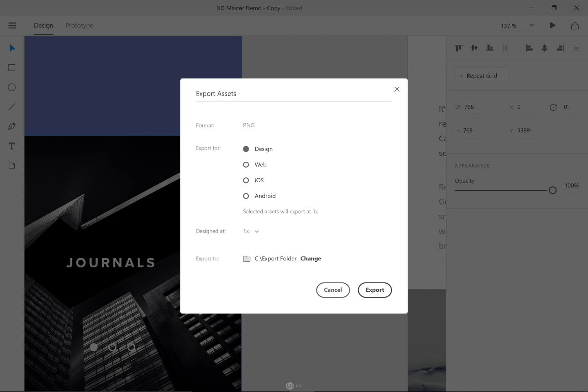Viewport: 588px width, 392px height.
Task: Switch to the Prototype tab
Action: (79, 26)
